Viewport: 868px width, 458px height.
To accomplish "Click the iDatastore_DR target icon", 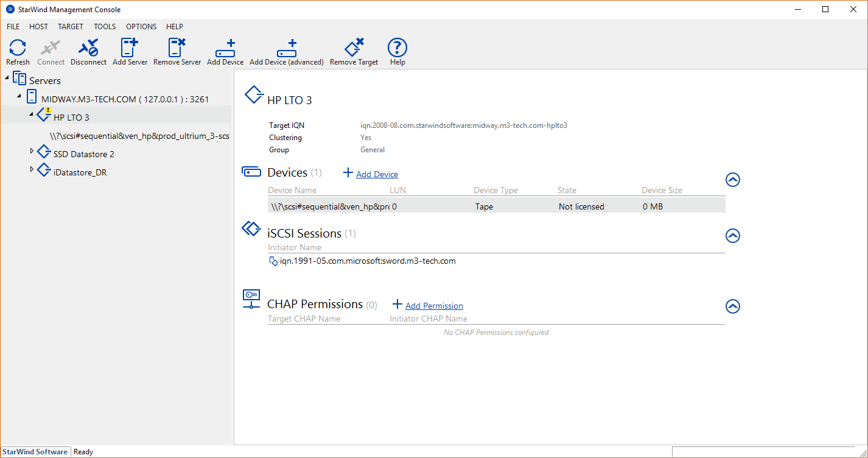I will click(44, 170).
